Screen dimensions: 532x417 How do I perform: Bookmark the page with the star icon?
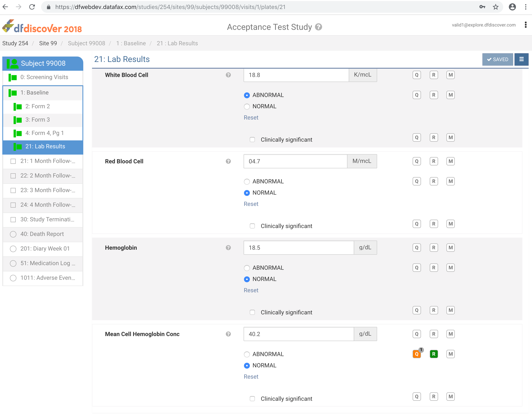point(495,7)
